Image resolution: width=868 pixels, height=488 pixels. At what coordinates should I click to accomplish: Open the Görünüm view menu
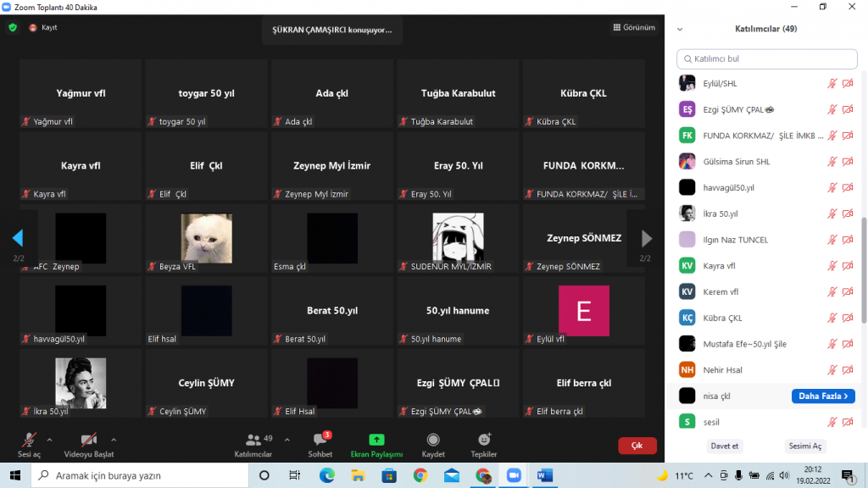pyautogui.click(x=634, y=27)
